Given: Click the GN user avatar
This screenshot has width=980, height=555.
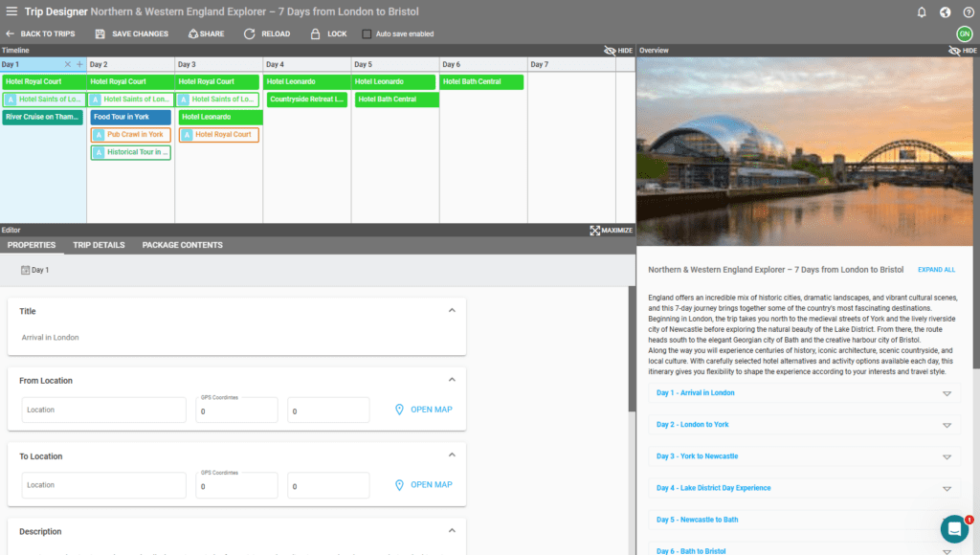Looking at the screenshot, I should tap(964, 34).
